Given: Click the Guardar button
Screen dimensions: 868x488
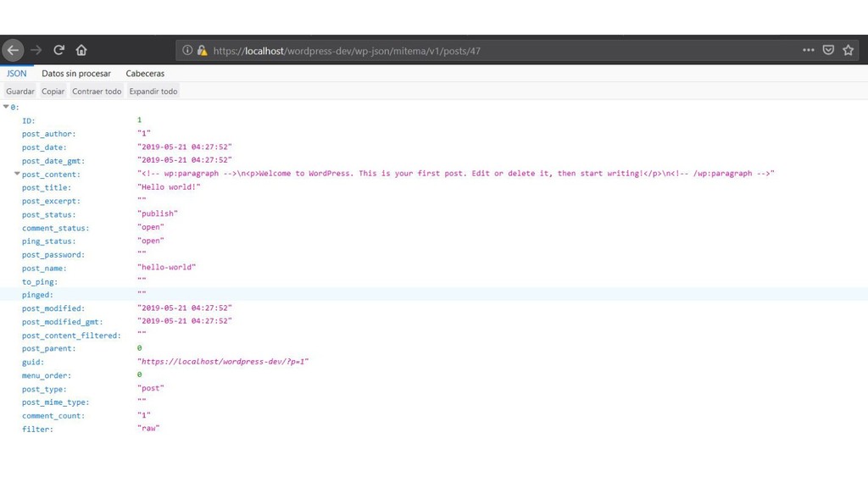Looking at the screenshot, I should pos(20,91).
